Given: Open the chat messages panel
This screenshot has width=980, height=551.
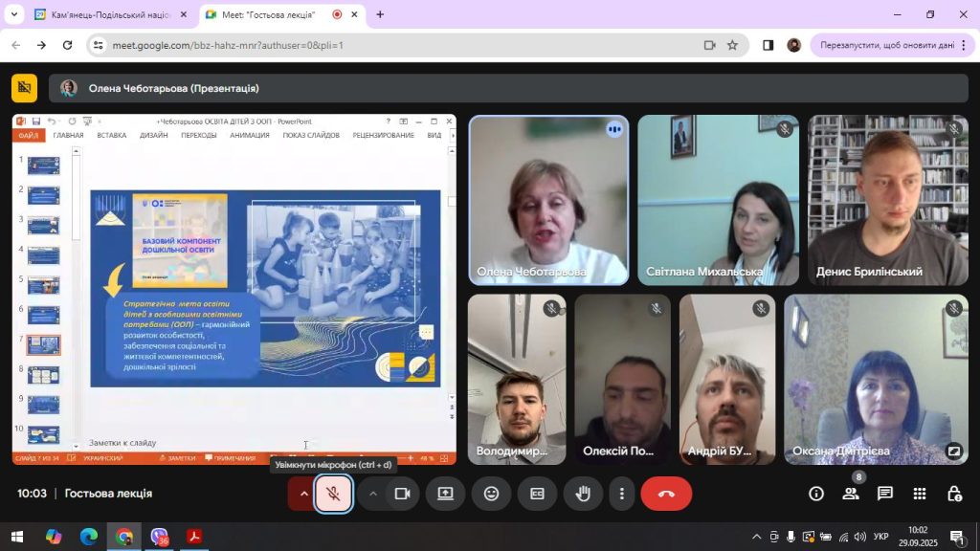Looking at the screenshot, I should coord(885,494).
